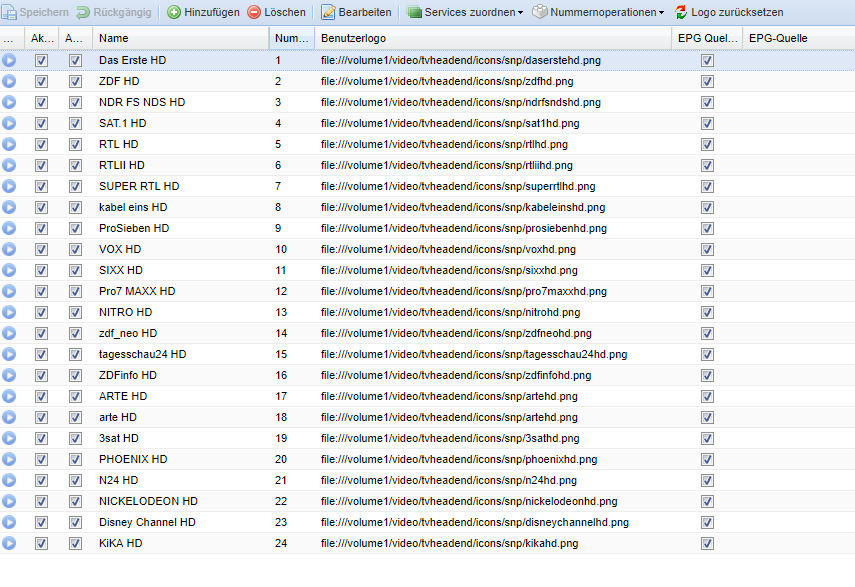Play the NICKELODEON HD channel
This screenshot has width=855, height=587.
[x=9, y=501]
